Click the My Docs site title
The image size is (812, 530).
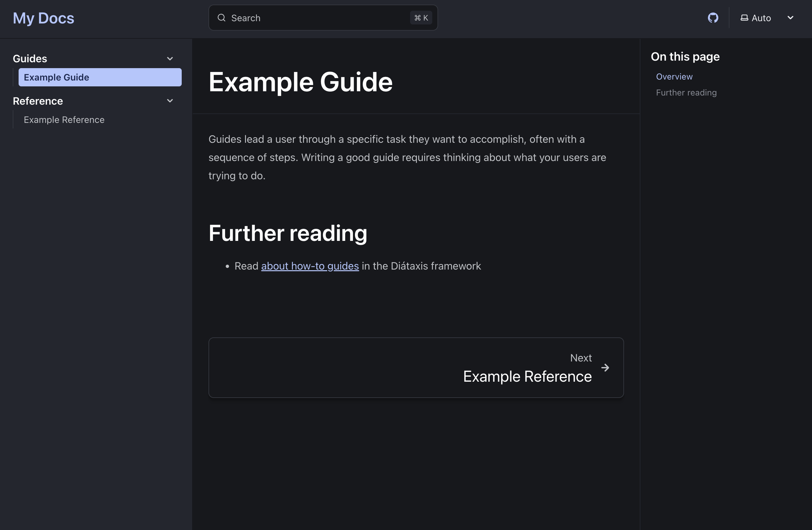[x=43, y=18]
